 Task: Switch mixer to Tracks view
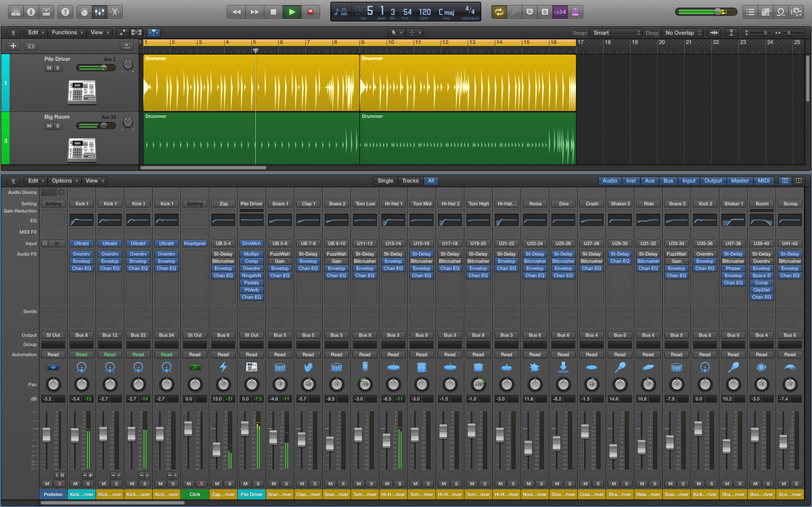(x=410, y=180)
